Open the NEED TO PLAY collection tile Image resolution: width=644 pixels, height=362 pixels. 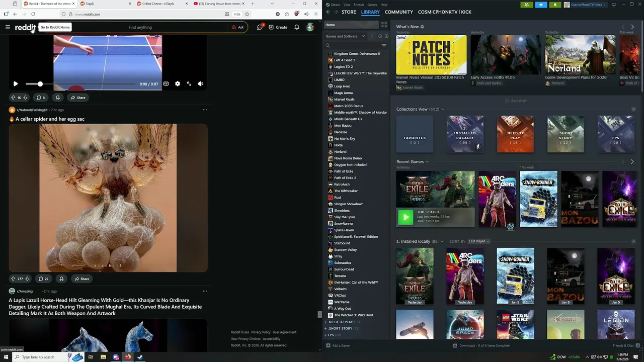[515, 134]
